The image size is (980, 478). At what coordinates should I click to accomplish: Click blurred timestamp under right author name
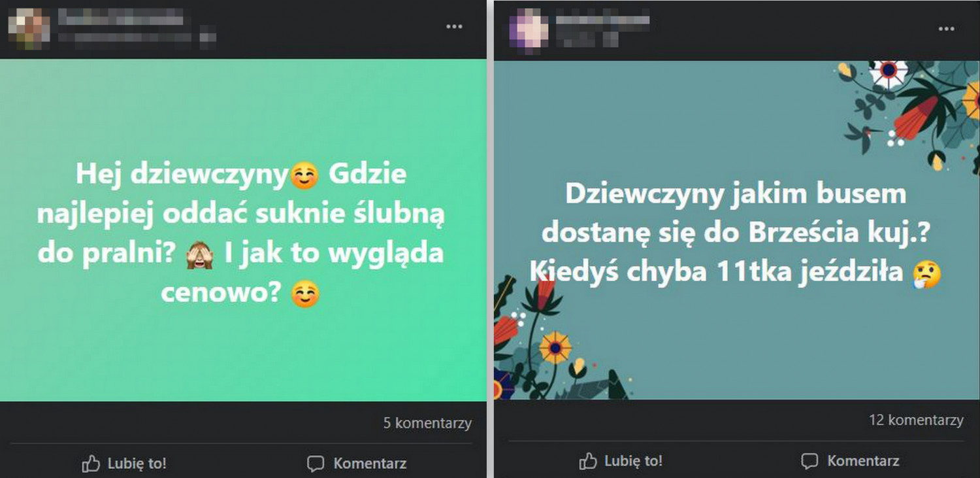[x=587, y=39]
